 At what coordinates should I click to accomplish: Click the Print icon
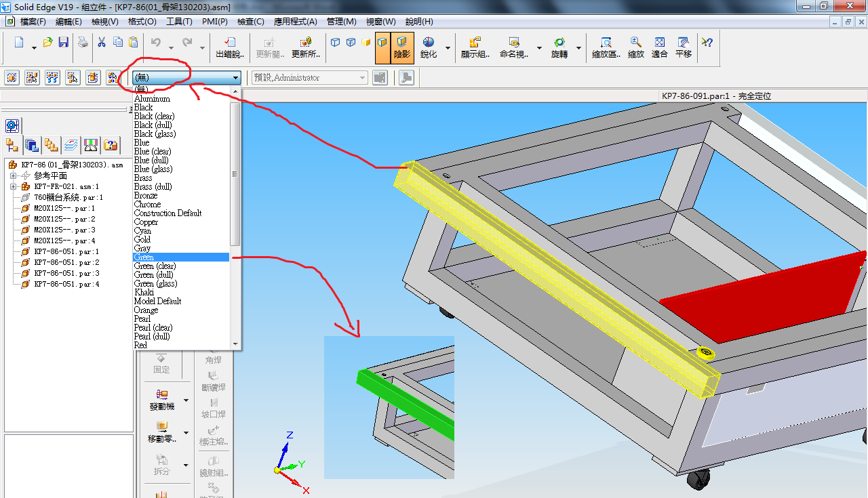[x=83, y=43]
